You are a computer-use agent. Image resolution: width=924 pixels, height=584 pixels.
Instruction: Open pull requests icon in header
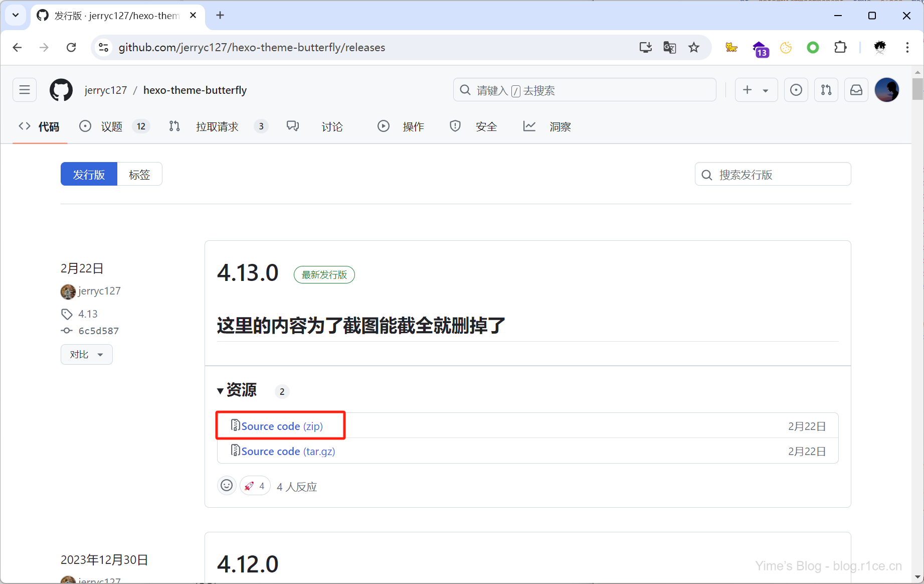click(x=826, y=90)
